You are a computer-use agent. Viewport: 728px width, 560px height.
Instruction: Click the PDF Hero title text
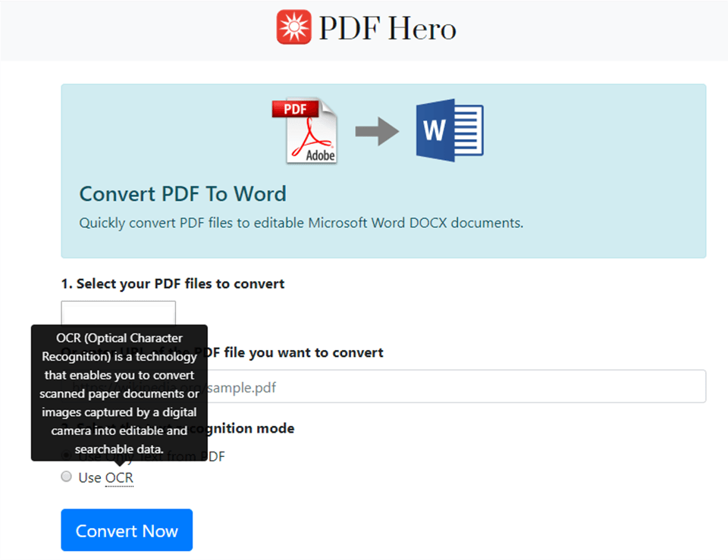coord(387,28)
